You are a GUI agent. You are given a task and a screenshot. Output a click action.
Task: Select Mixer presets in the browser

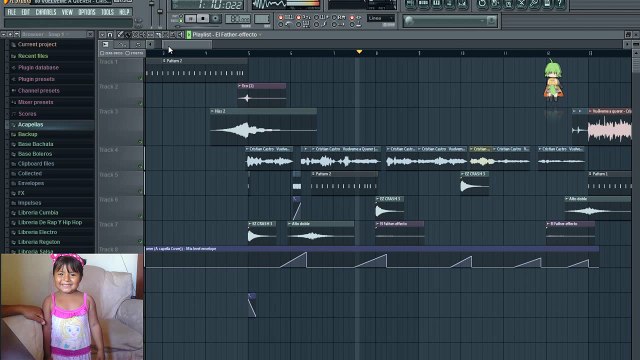click(36, 102)
